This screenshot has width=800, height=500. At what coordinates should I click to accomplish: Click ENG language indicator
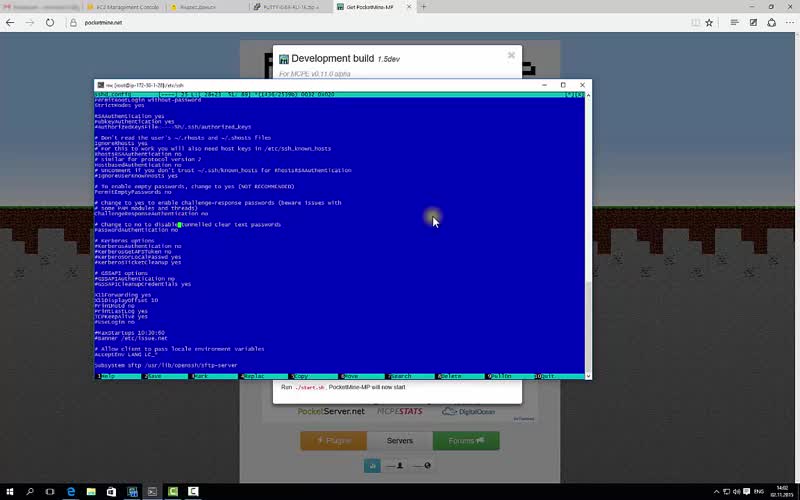[759, 492]
